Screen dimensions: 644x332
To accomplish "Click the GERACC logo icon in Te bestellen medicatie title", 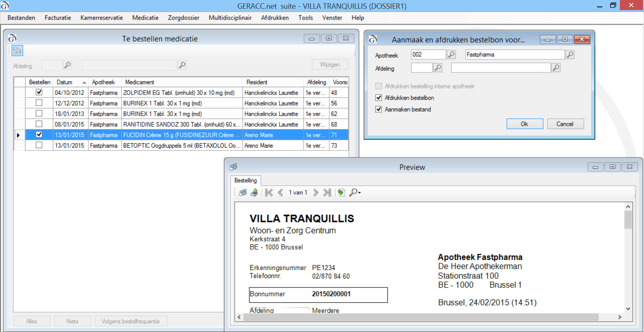I will (12, 38).
